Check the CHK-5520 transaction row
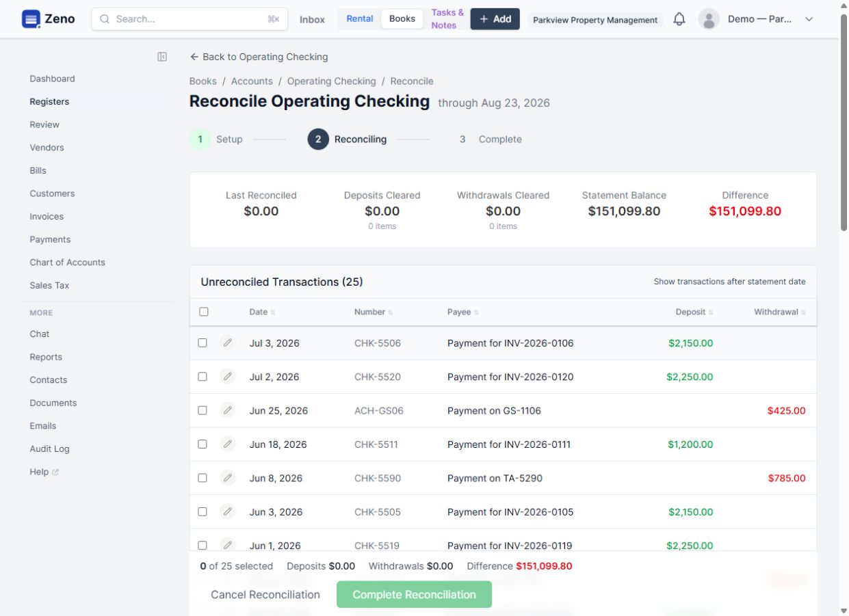The image size is (849, 616). pyautogui.click(x=203, y=377)
